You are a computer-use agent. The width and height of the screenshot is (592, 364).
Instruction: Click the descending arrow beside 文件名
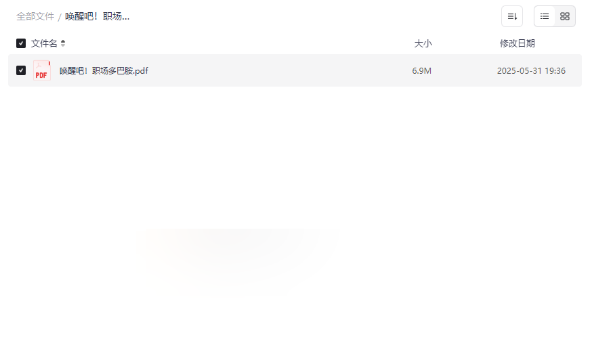coord(63,45)
